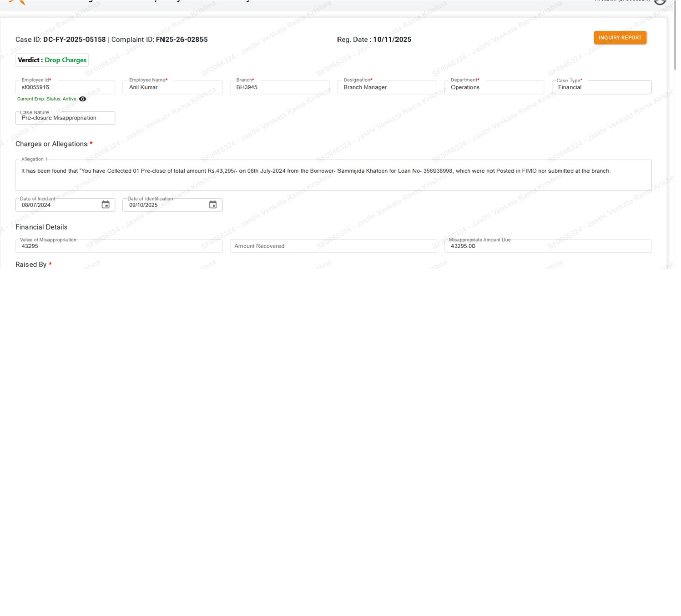Open the Case Nature field
The height and width of the screenshot is (616, 681).
pos(65,118)
